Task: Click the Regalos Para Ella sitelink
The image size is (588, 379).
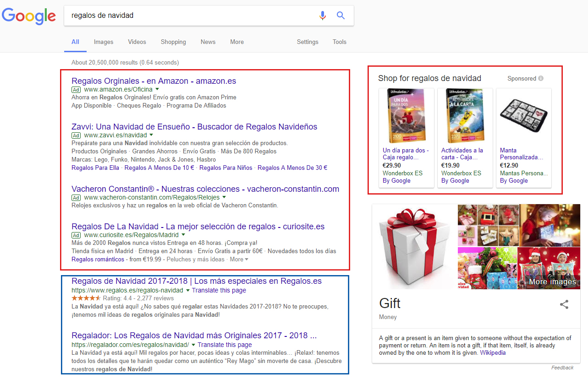Action: (x=95, y=168)
